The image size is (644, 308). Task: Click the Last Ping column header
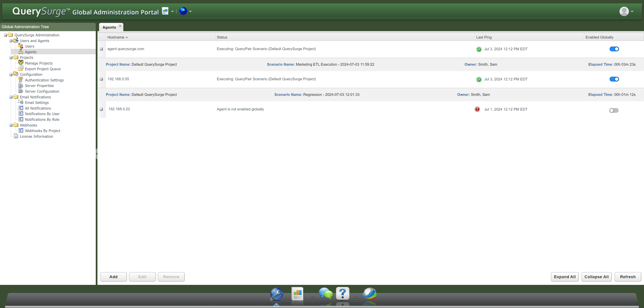tap(529, 37)
